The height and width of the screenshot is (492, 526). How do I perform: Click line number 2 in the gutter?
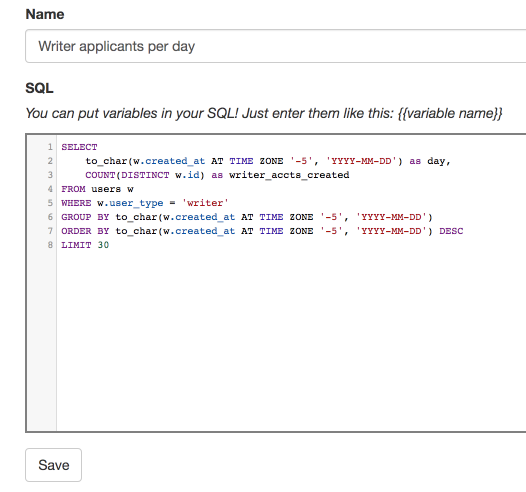50,161
